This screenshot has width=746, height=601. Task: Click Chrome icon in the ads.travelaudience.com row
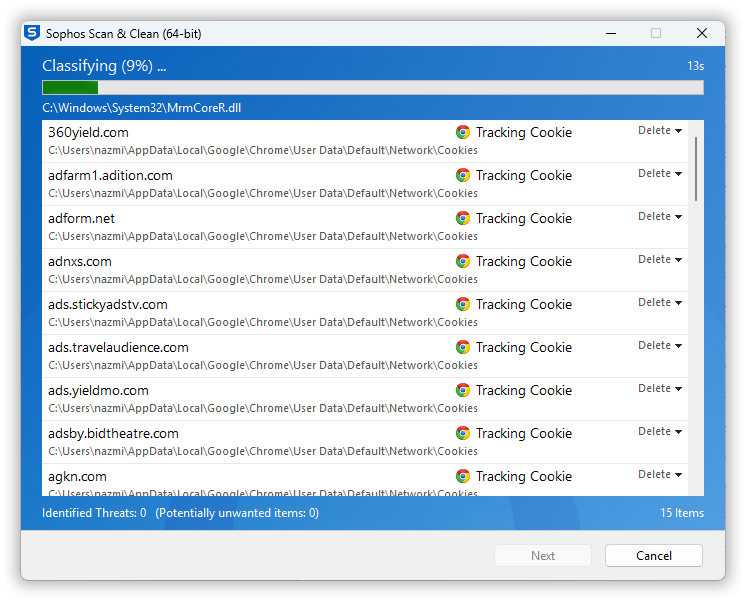(462, 347)
